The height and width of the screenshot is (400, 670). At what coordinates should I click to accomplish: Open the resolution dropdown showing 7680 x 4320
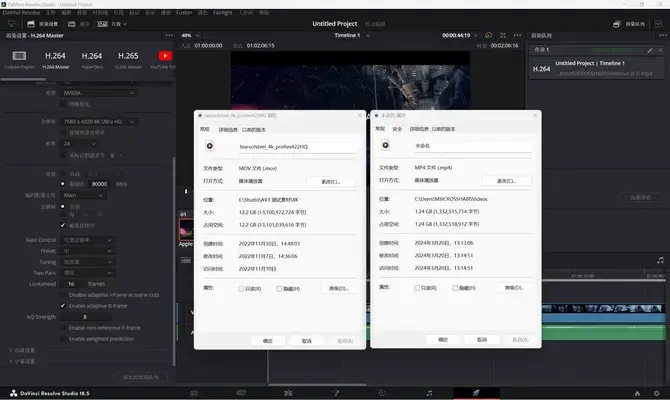(99, 122)
